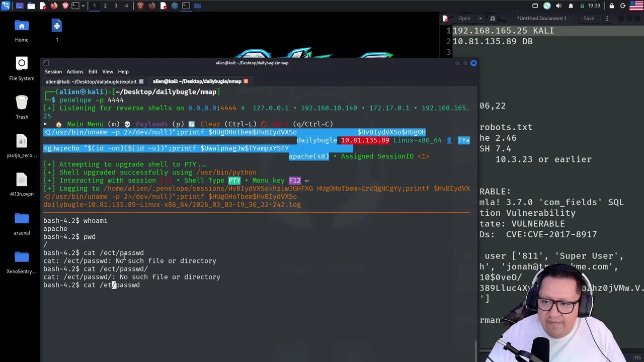The width and height of the screenshot is (644, 362).
Task: Click the Open button in text editor
Action: (x=464, y=19)
